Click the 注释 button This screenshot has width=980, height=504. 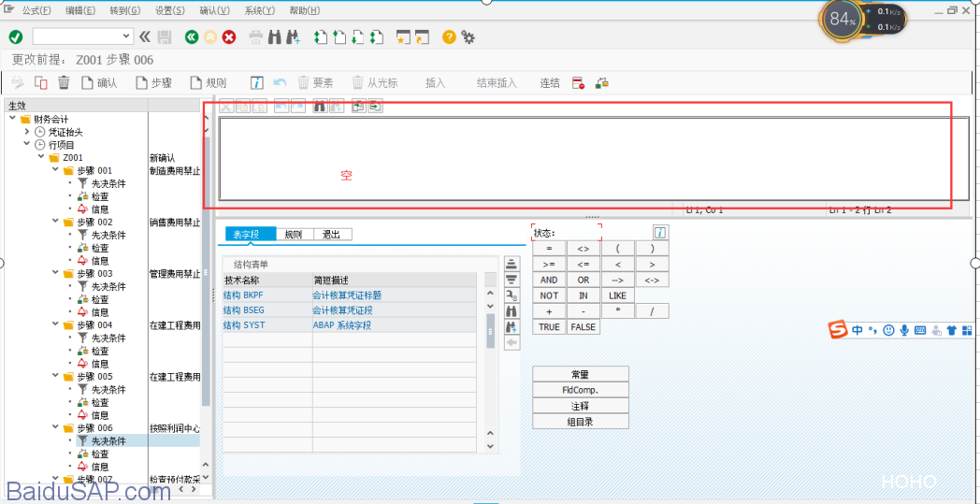(x=581, y=405)
